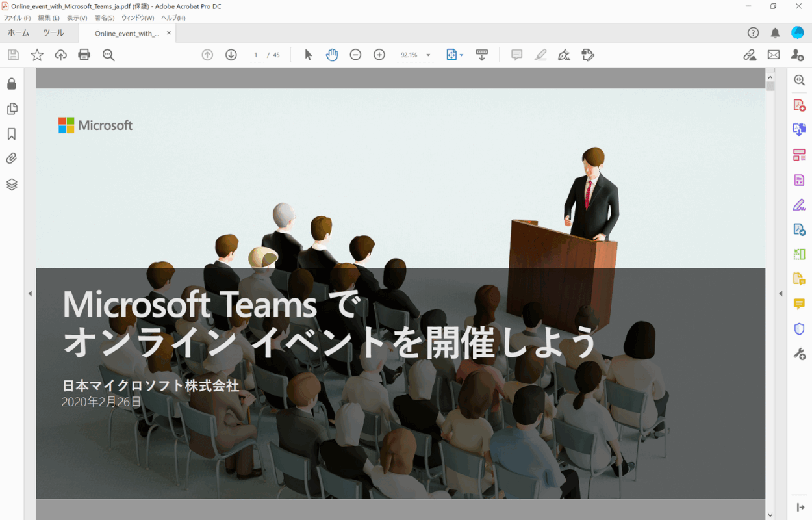Open the Bookmarks panel

pos(12,134)
